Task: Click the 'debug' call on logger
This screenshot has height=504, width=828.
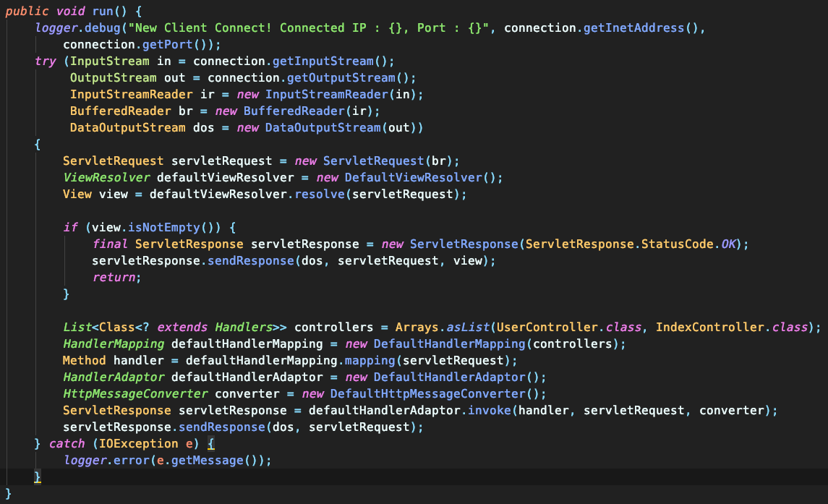Action: click(x=103, y=28)
